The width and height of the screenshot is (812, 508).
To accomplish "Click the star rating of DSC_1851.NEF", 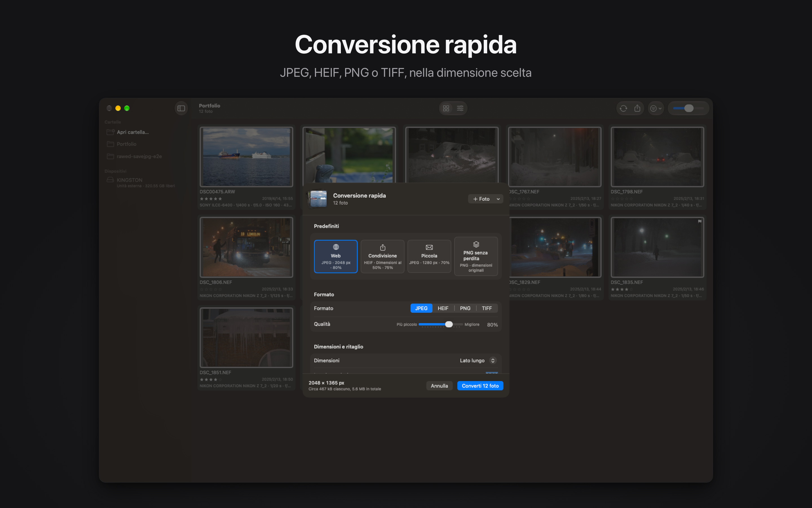I will (211, 379).
